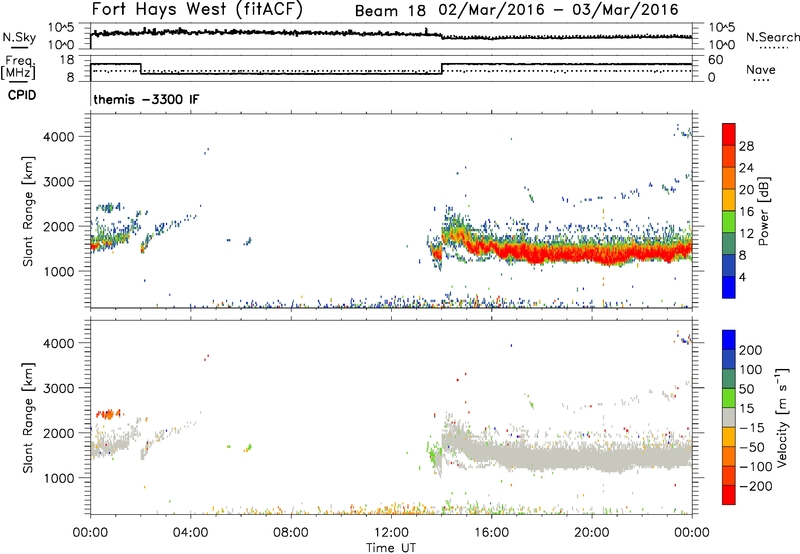Click the 'Slant Range [km]' label of the velocity panel
This screenshot has height=554, width=800.
pyautogui.click(x=28, y=417)
